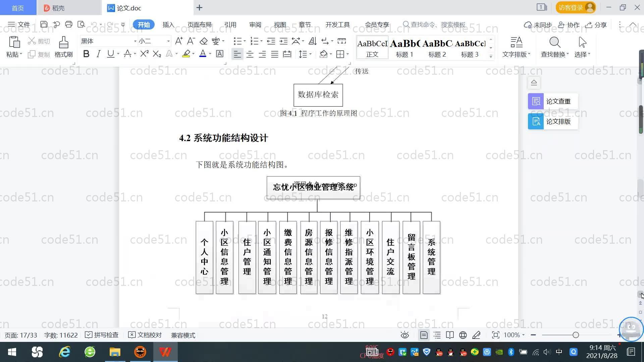Toggle reading view book icon

click(x=450, y=335)
